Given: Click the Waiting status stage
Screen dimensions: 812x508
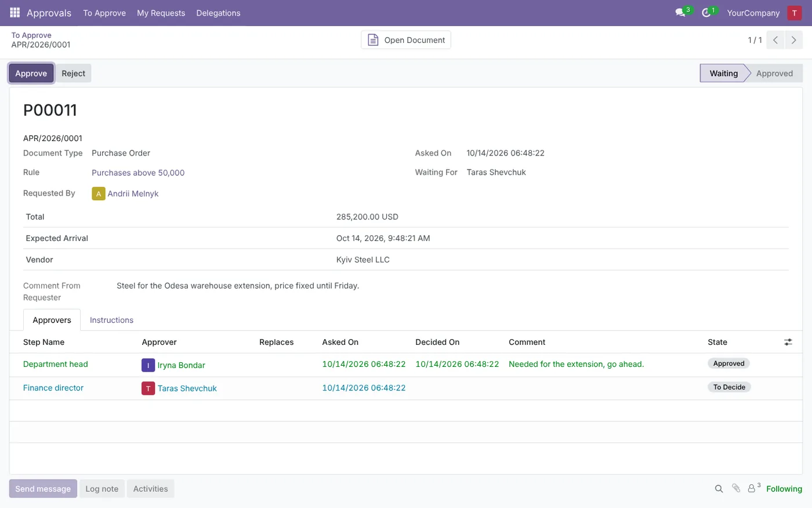Looking at the screenshot, I should tap(724, 73).
